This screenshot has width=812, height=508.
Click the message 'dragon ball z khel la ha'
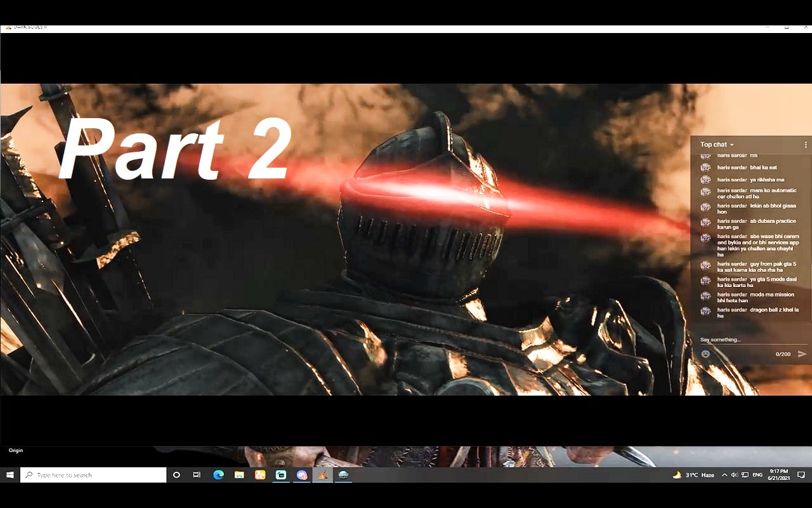click(757, 312)
